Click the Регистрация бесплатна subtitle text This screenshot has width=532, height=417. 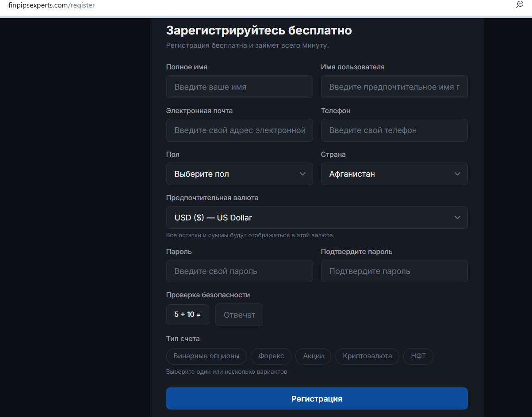click(247, 45)
